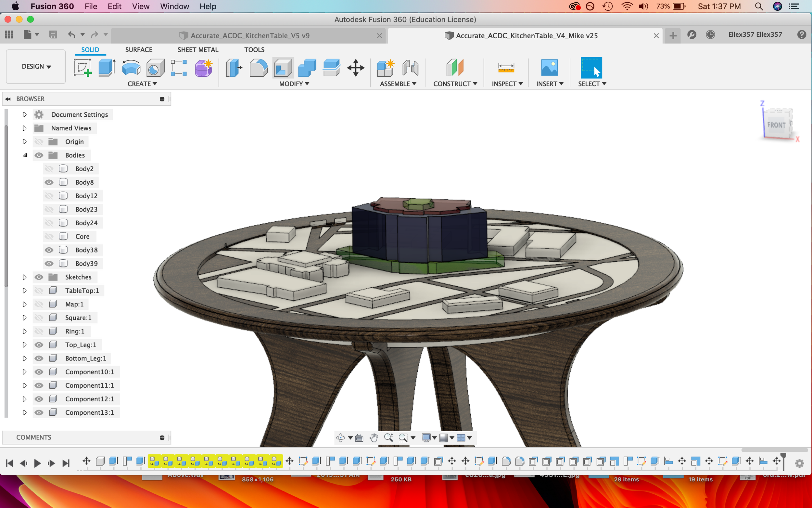Expand the Named Views tree item
This screenshot has height=508, width=812.
24,128
